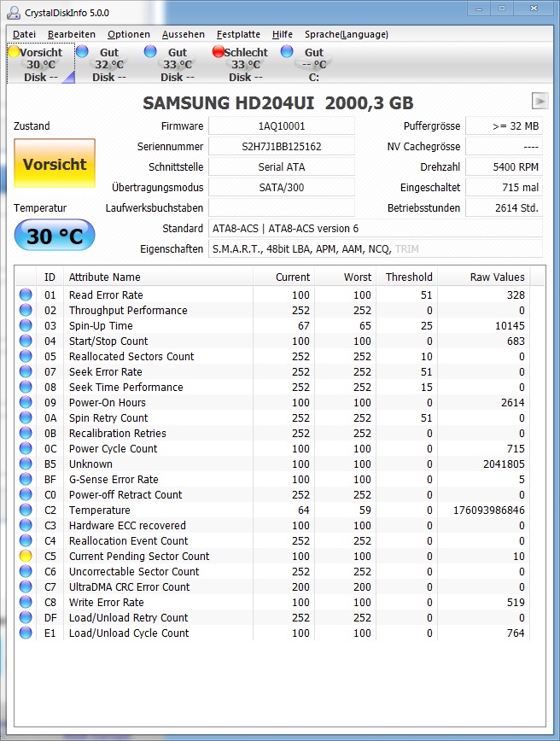Select the Schlecht 33 °C disk tab
The height and width of the screenshot is (741, 560).
pyautogui.click(x=245, y=64)
